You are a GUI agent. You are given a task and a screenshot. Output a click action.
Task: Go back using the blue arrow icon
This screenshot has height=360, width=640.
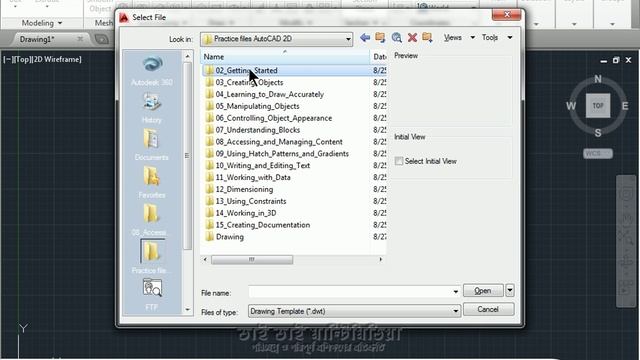point(365,38)
